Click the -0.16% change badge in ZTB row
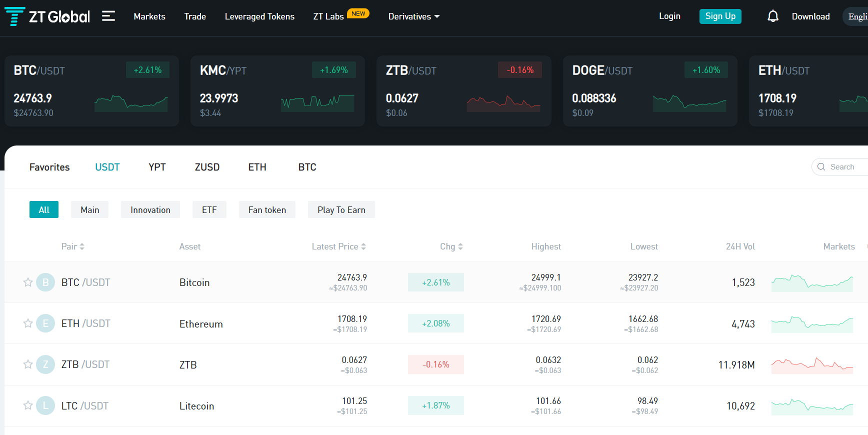 [x=436, y=364]
